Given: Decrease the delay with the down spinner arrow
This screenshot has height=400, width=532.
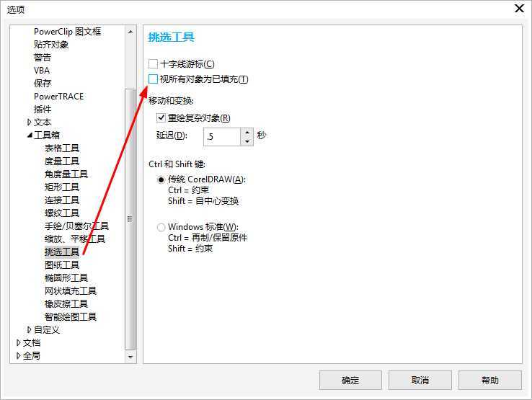Looking at the screenshot, I should (x=247, y=141).
